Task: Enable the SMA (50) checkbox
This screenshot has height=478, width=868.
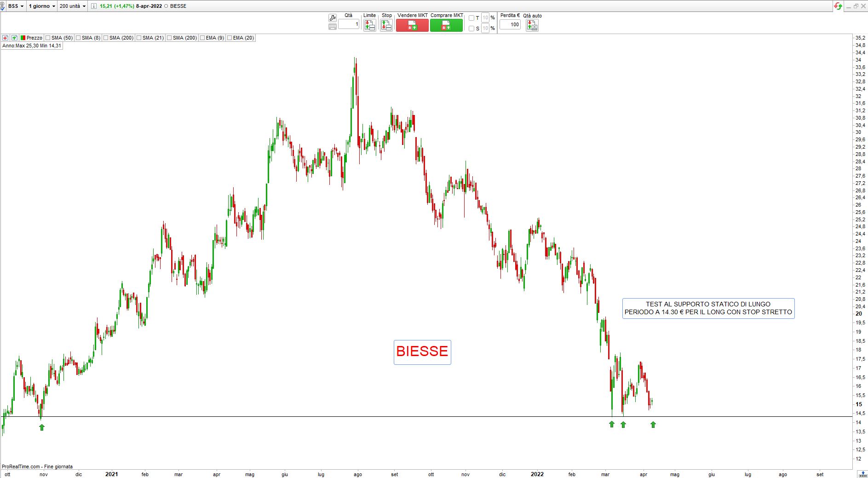Action: [x=48, y=38]
